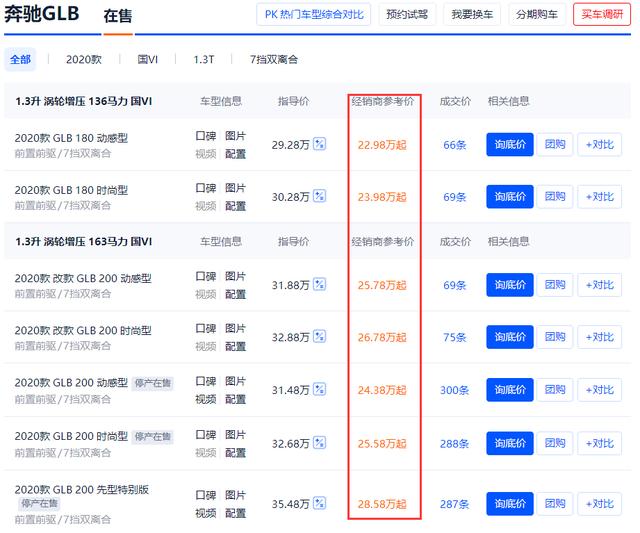The height and width of the screenshot is (533, 640).
Task: Select the 国VI filter tab
Action: 147,60
